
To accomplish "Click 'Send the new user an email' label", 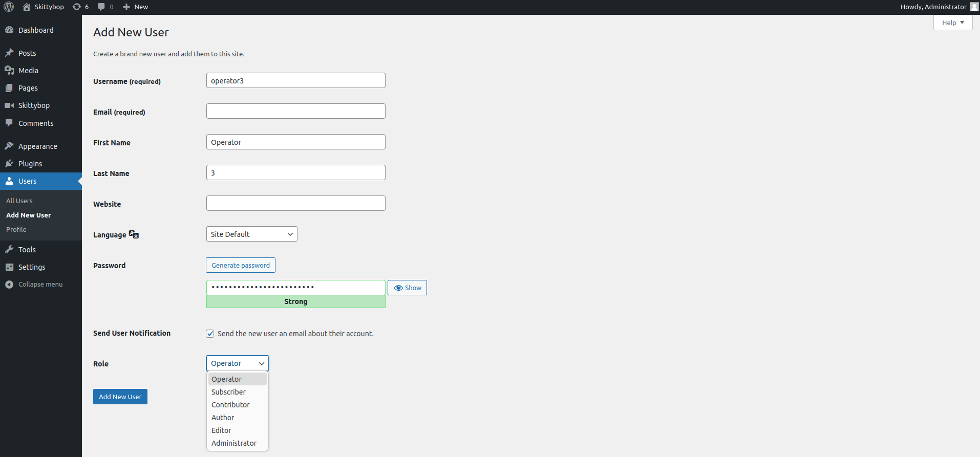I will coord(295,334).
